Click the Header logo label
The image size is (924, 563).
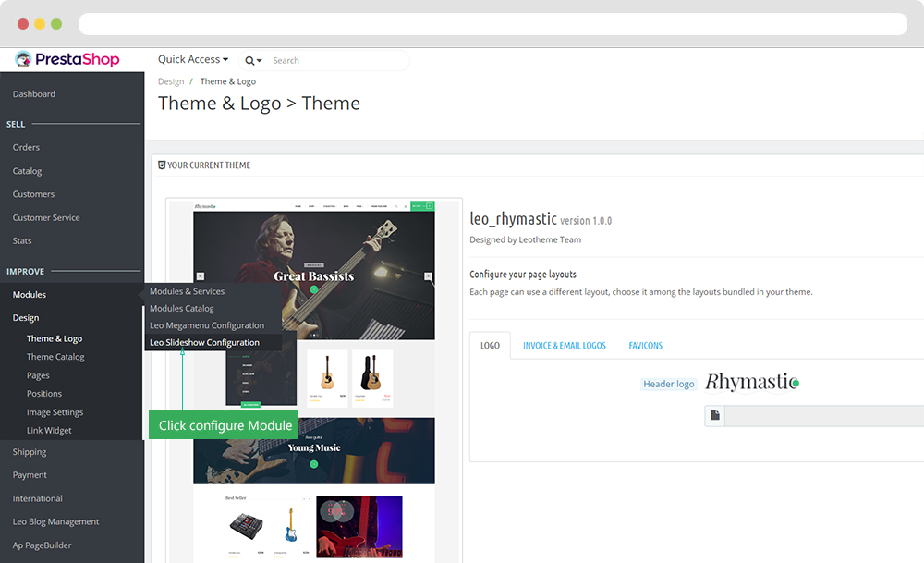[669, 384]
